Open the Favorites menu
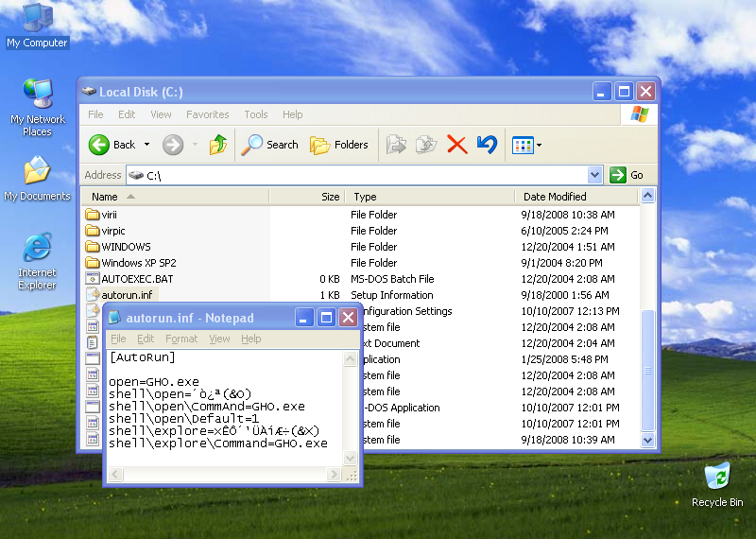This screenshot has height=539, width=756. pyautogui.click(x=208, y=114)
